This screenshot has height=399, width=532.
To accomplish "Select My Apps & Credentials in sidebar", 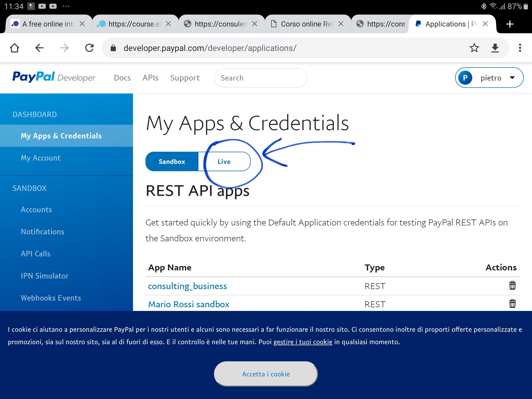I will [66, 136].
